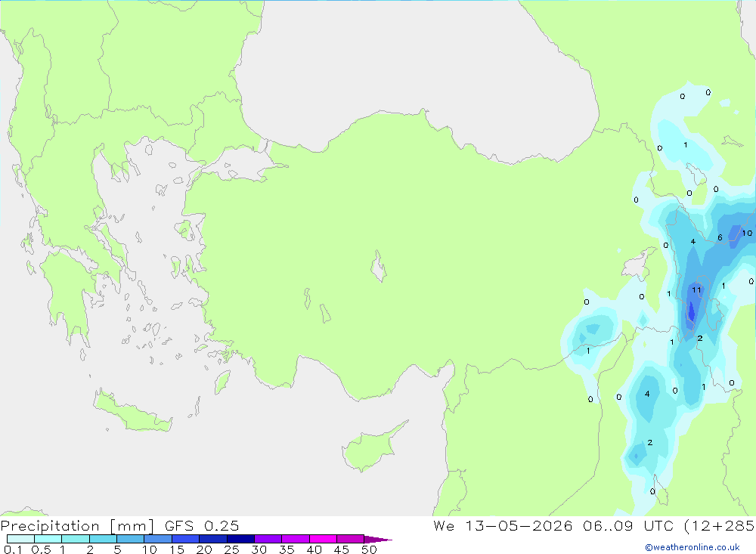Click the island of Cyprus on map
This screenshot has height=554, width=756.
click(x=371, y=448)
